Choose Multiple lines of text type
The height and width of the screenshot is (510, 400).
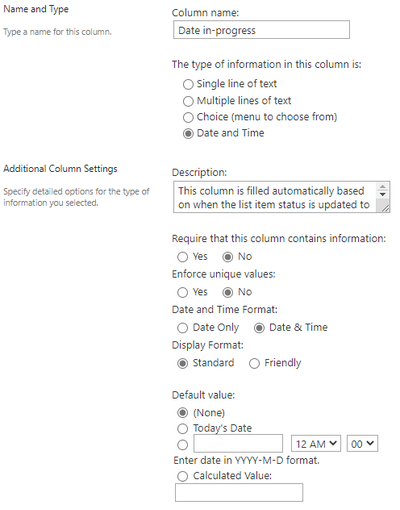click(x=188, y=101)
